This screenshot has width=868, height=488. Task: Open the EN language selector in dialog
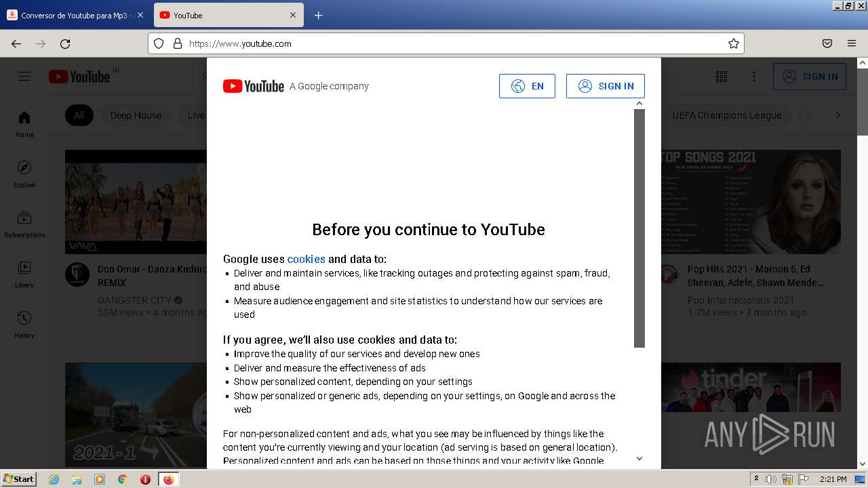[x=527, y=86]
